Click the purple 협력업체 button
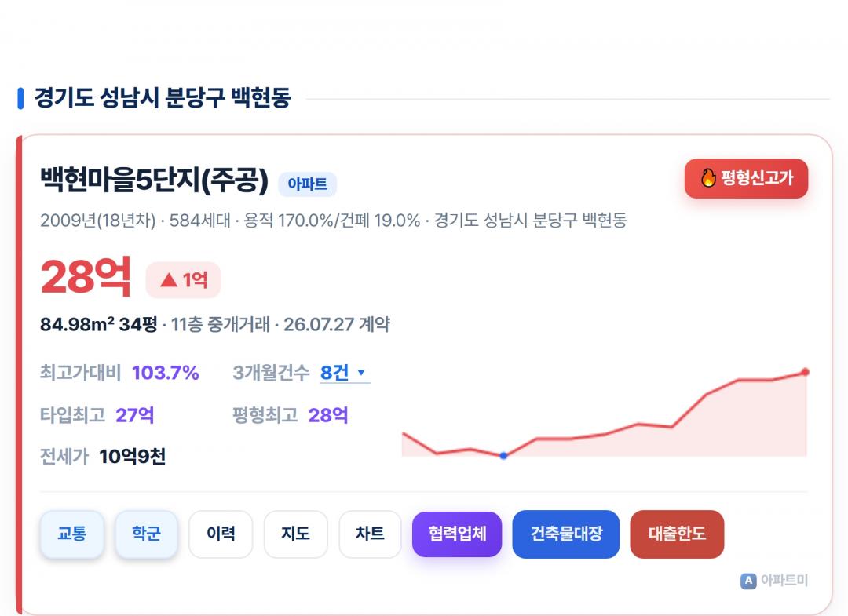This screenshot has height=616, width=848. 457,534
